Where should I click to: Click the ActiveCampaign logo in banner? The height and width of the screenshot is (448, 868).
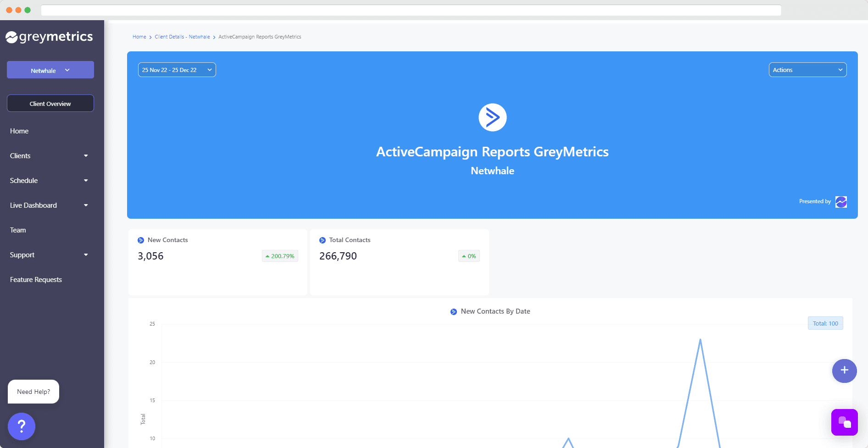pyautogui.click(x=492, y=117)
